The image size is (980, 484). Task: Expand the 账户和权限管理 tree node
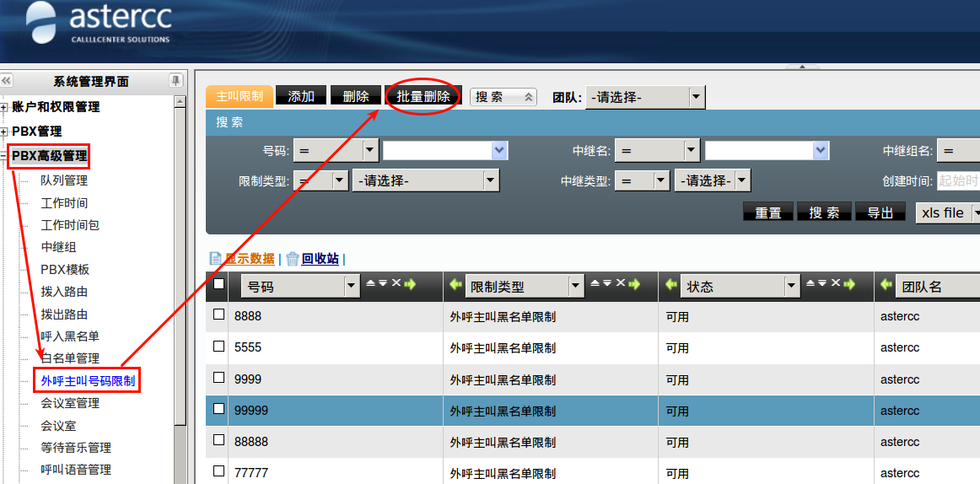(x=4, y=108)
